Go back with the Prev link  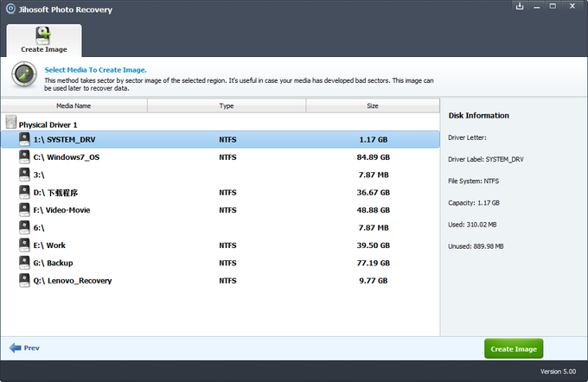pos(31,348)
